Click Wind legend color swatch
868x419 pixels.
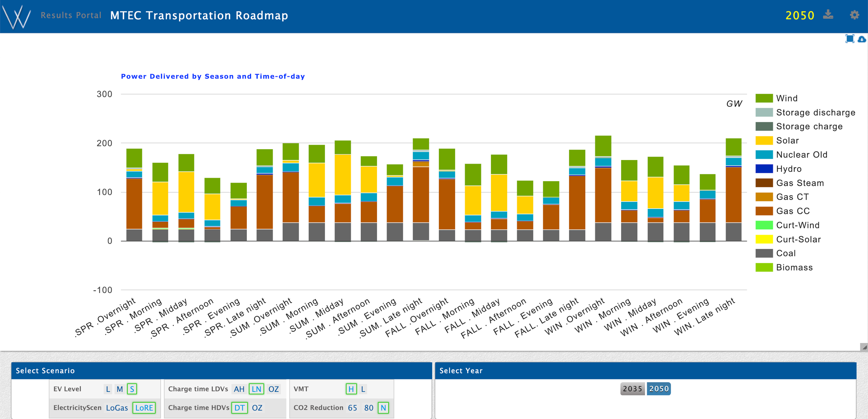764,98
